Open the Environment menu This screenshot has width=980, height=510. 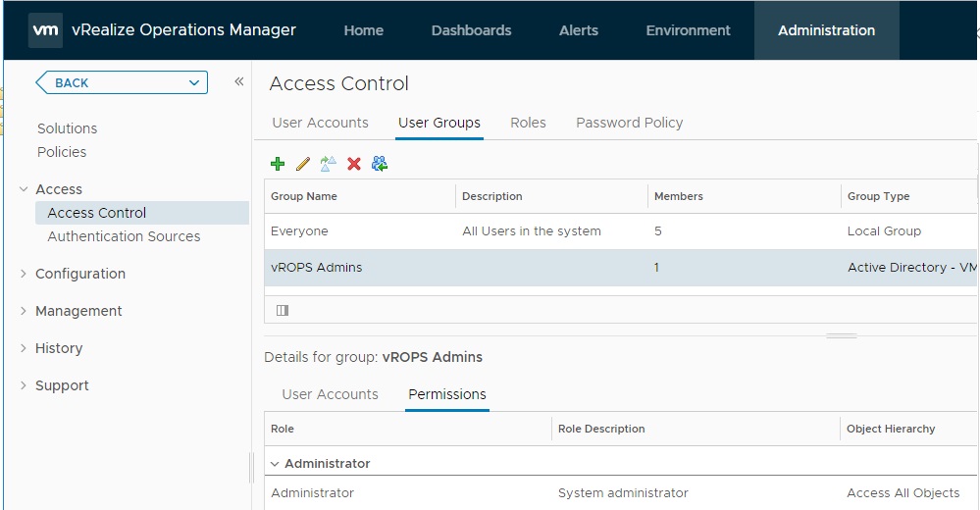(688, 30)
